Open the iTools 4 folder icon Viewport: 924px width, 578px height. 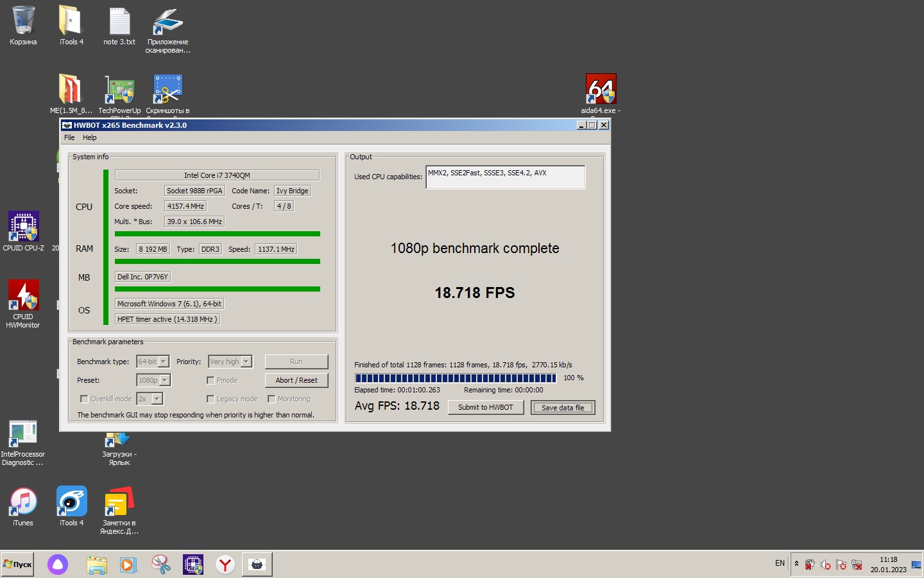point(71,26)
